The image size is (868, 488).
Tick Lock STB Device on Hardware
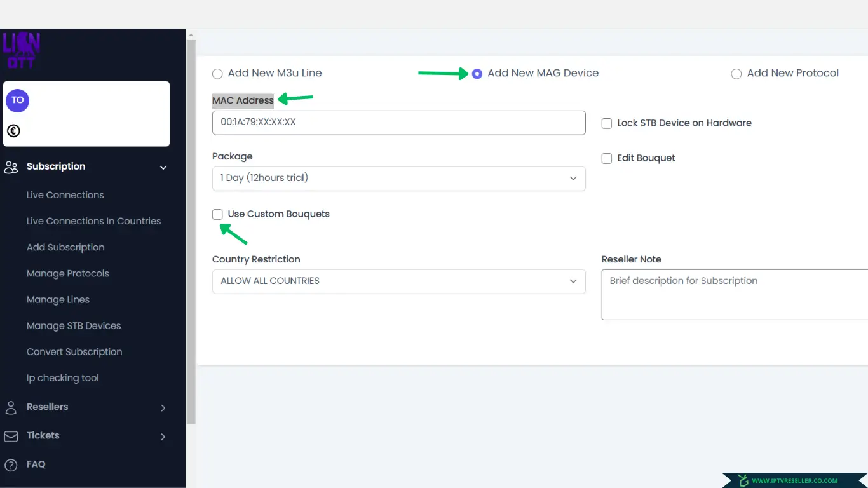(607, 123)
